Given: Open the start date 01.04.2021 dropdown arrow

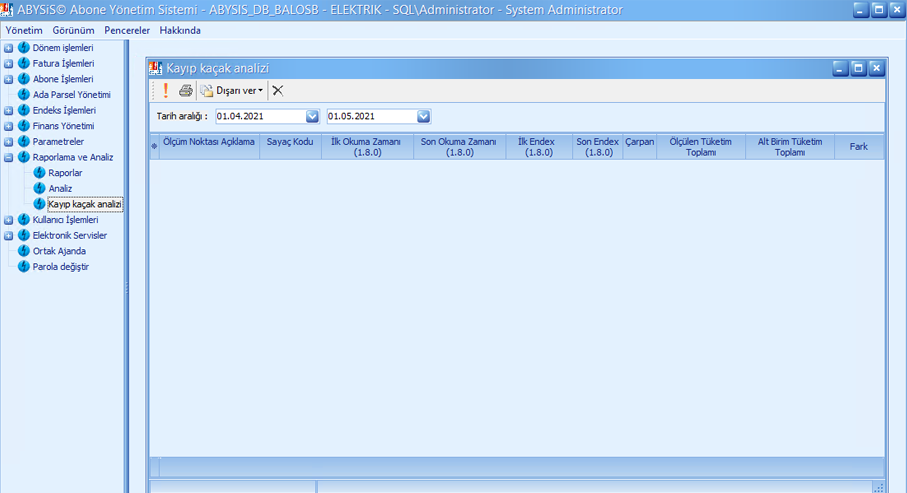Looking at the screenshot, I should pos(312,117).
